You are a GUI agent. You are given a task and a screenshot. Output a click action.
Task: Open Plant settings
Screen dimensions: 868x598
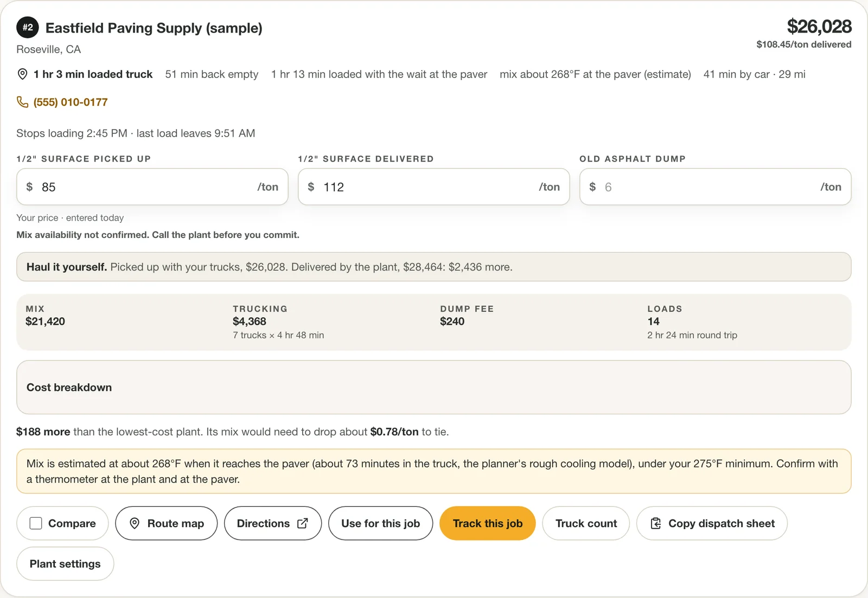pos(65,564)
